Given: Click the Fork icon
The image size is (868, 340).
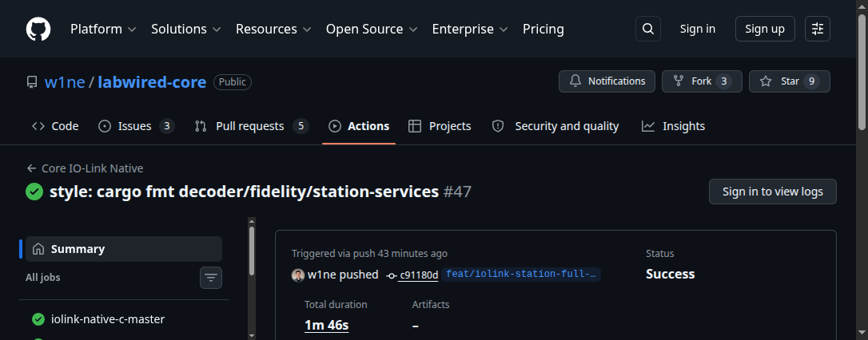Looking at the screenshot, I should click(x=678, y=81).
